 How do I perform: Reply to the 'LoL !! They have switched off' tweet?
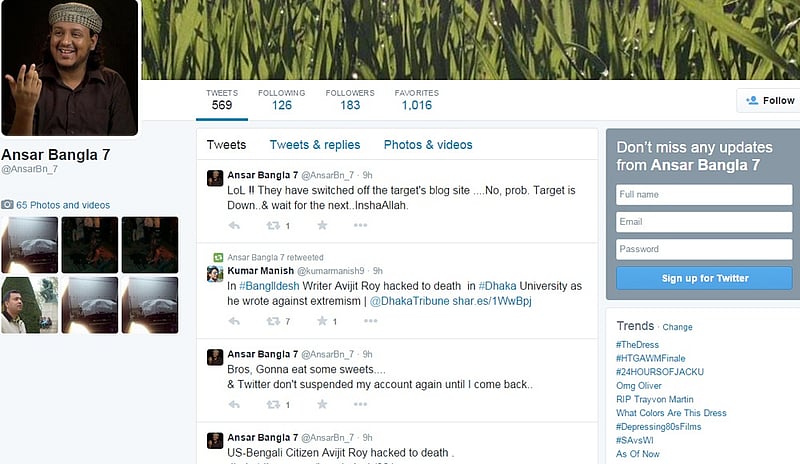(x=234, y=225)
